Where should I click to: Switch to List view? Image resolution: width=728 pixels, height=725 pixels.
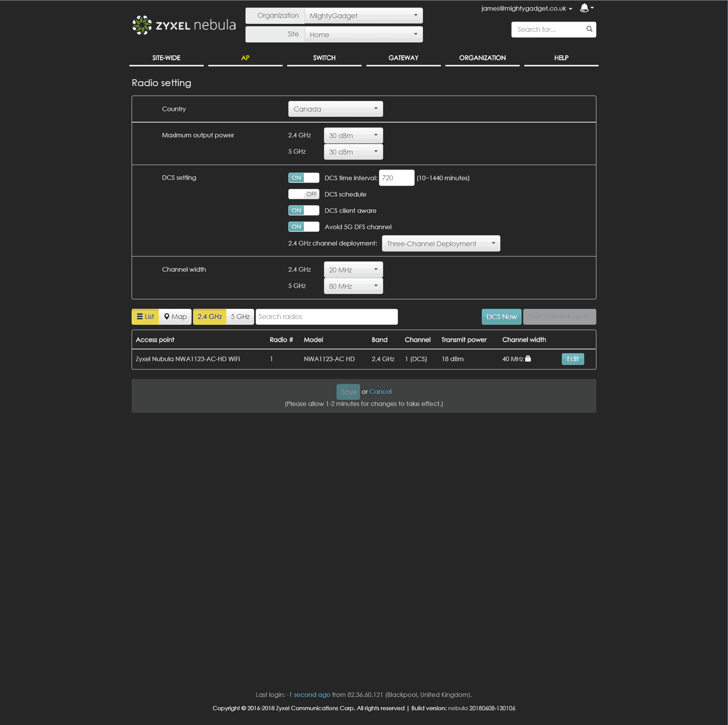point(145,317)
